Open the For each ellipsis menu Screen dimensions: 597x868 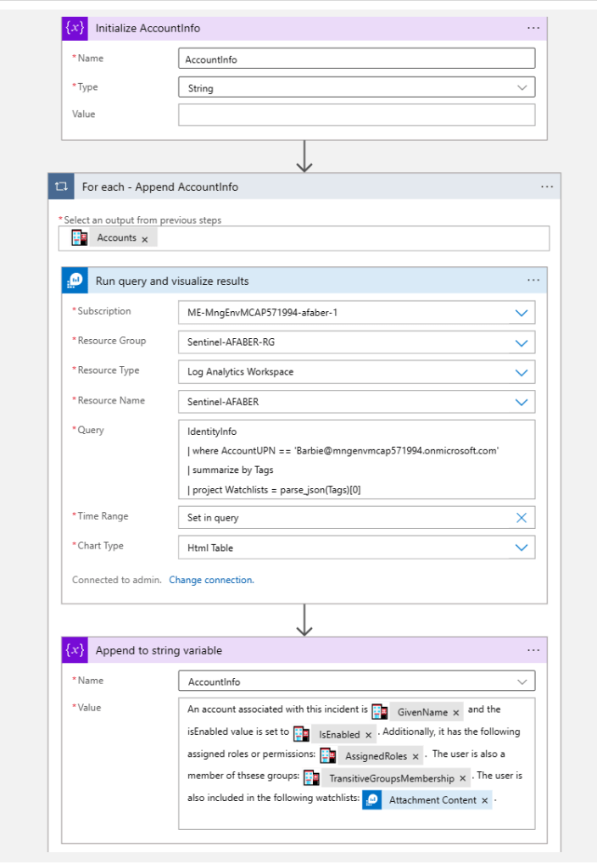[546, 186]
